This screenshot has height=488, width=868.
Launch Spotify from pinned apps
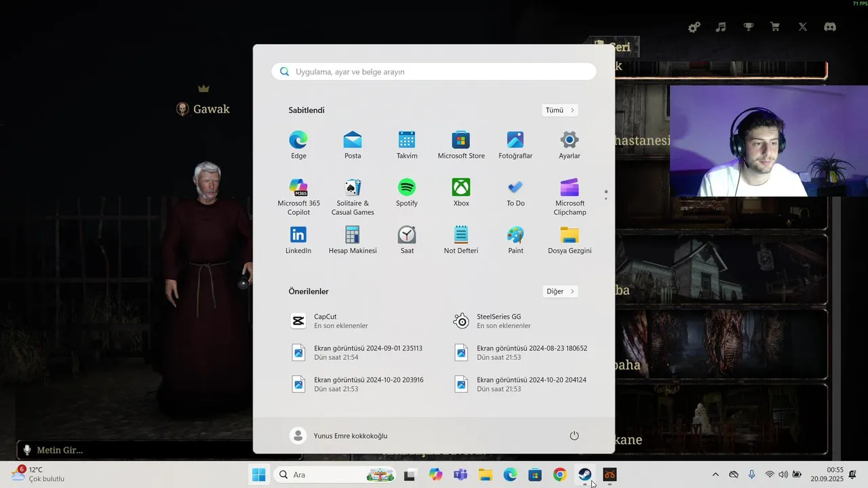coord(407,192)
